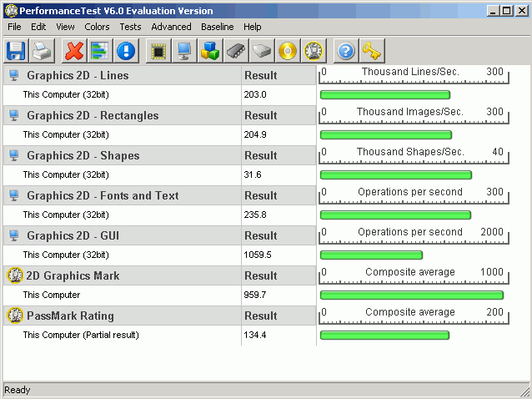The height and width of the screenshot is (399, 532).
Task: Open the File menu
Action: [14, 27]
